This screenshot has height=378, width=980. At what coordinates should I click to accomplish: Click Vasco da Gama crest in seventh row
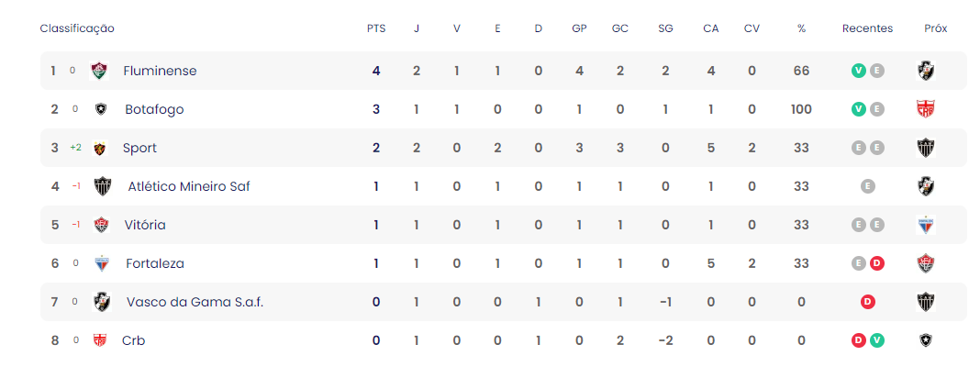pyautogui.click(x=101, y=303)
